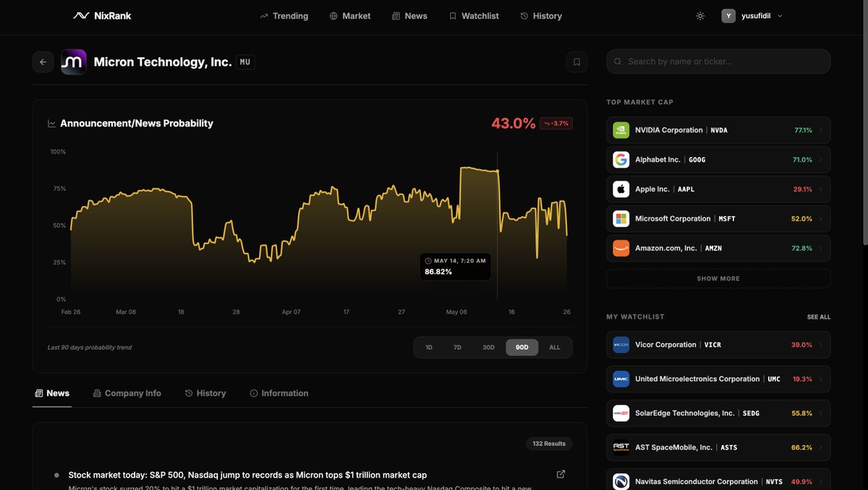The image size is (868, 490).
Task: Open the news article external link icon
Action: [x=561, y=474]
